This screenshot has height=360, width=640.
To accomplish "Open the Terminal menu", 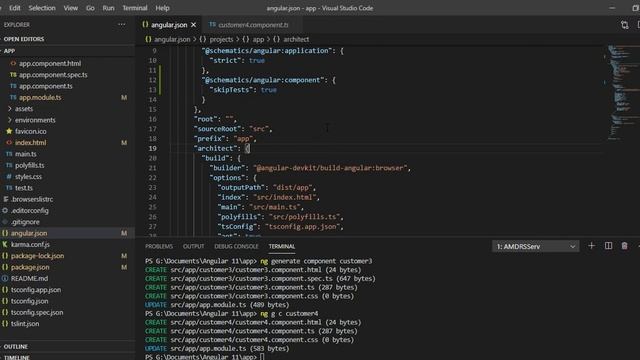I will click(x=135, y=8).
